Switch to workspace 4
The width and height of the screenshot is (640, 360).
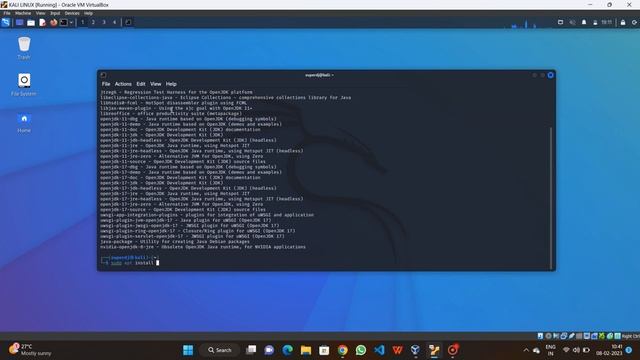(114, 22)
